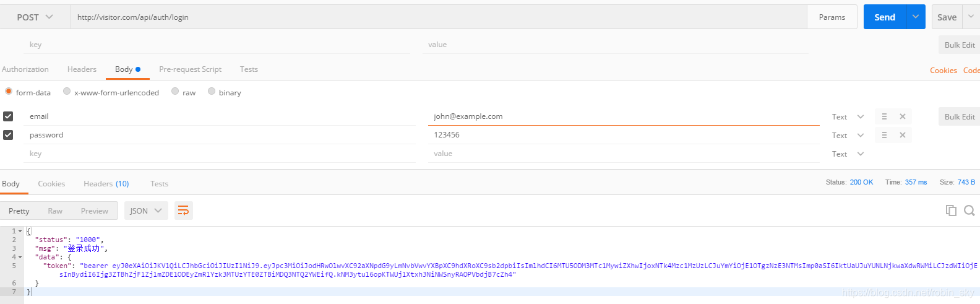980x304 pixels.
Task: Copy response body using the copy icon
Action: (x=951, y=211)
